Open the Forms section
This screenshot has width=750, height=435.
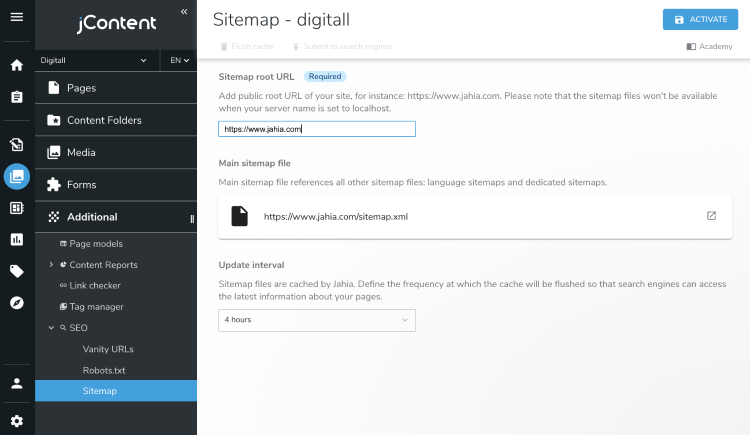116,184
